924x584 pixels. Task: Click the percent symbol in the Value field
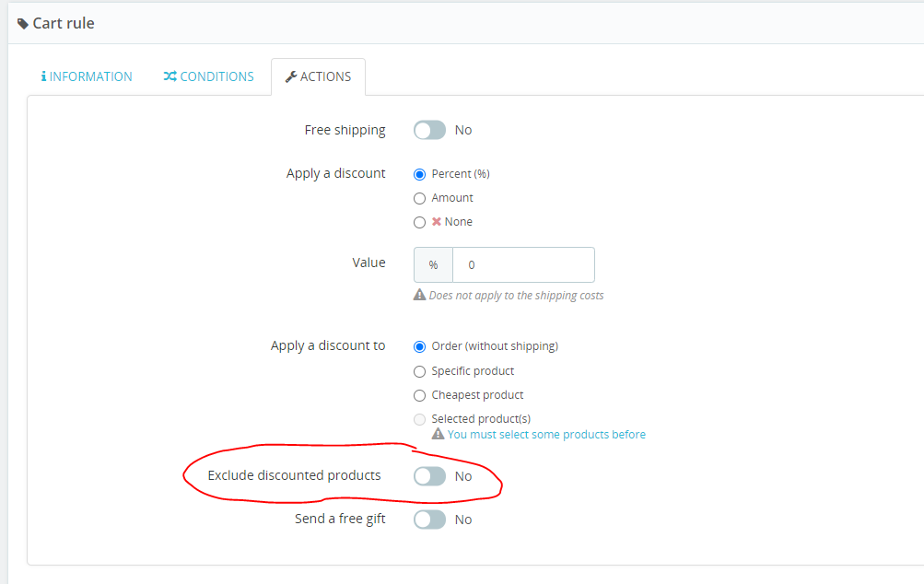(x=433, y=264)
